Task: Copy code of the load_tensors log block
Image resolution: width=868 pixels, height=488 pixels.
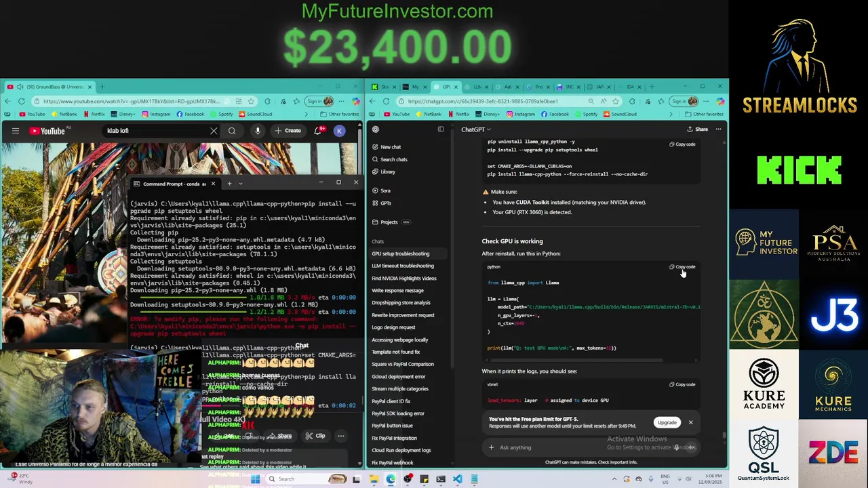Action: click(683, 384)
